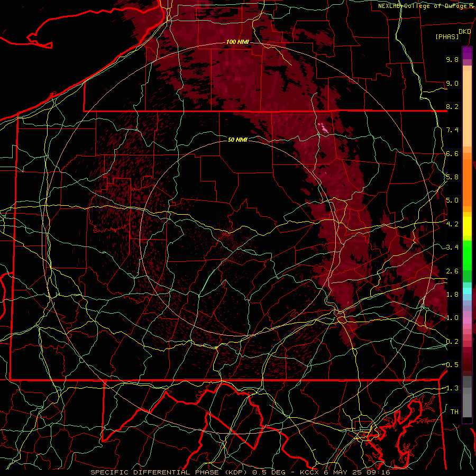Click the 9.8 color scale value
Image resolution: width=476 pixels, height=476 pixels.
coord(452,59)
